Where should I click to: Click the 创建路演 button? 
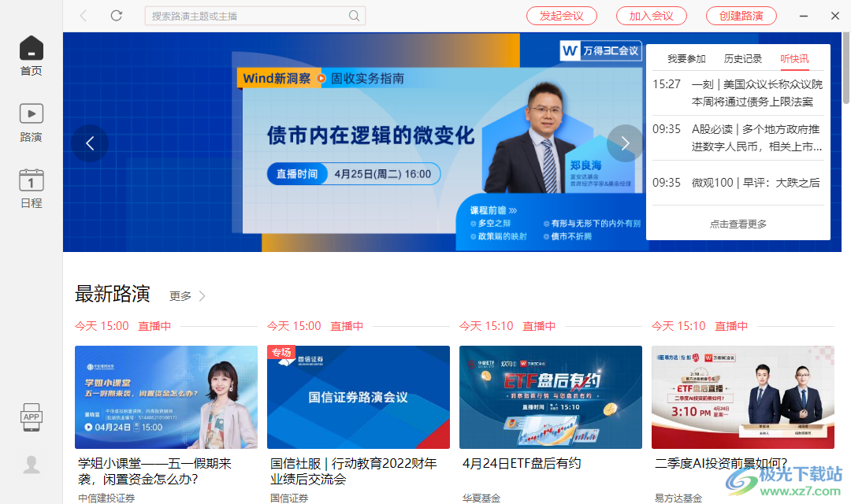(x=741, y=16)
